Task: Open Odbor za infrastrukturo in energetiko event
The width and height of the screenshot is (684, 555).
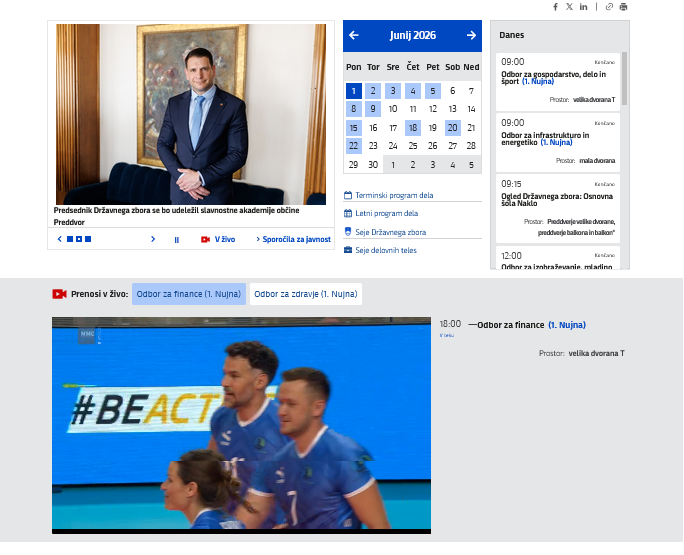Action: pyautogui.click(x=557, y=143)
